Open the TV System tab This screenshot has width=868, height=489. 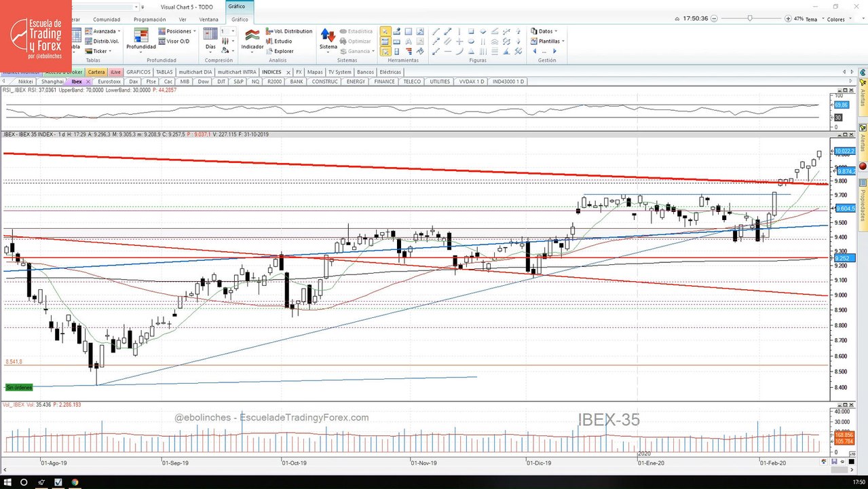click(339, 72)
